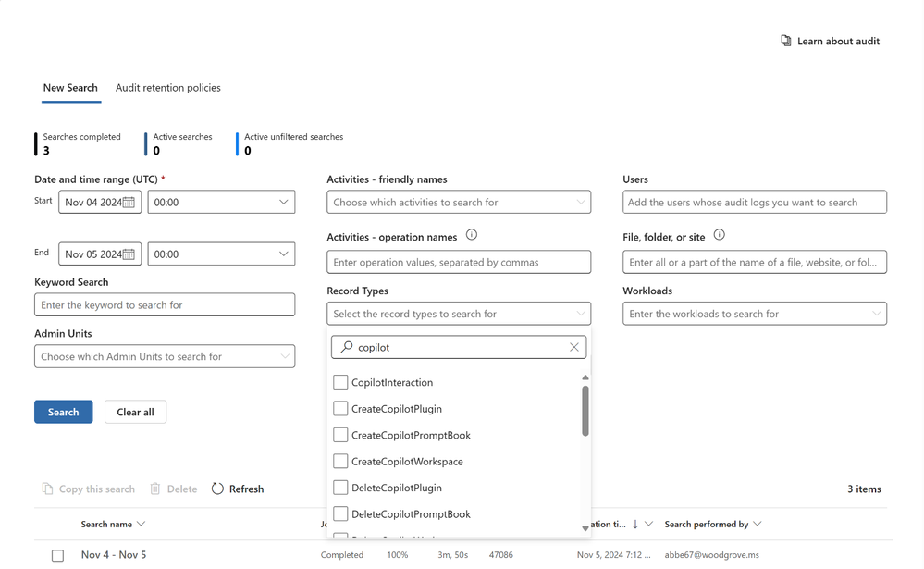924x569 pixels.
Task: Expand the start time 00:00 dropdown
Action: pos(221,203)
